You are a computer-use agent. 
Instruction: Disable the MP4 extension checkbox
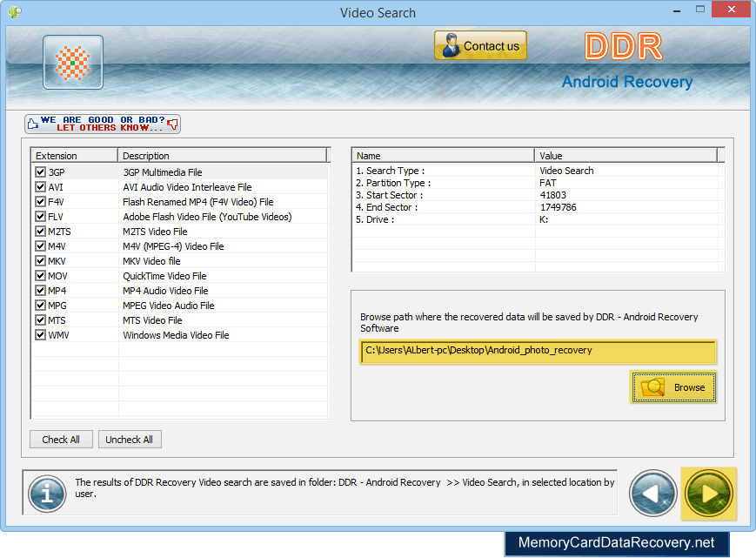(41, 291)
